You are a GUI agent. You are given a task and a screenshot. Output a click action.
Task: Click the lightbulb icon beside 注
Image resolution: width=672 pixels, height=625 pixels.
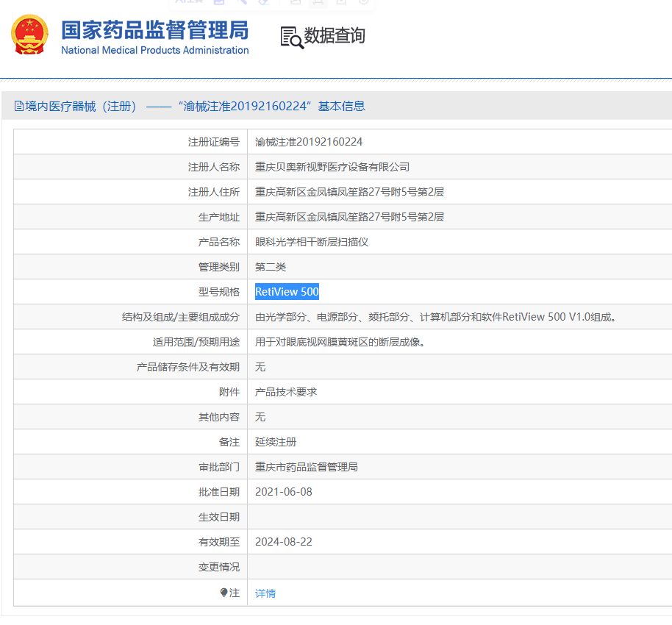click(x=224, y=593)
